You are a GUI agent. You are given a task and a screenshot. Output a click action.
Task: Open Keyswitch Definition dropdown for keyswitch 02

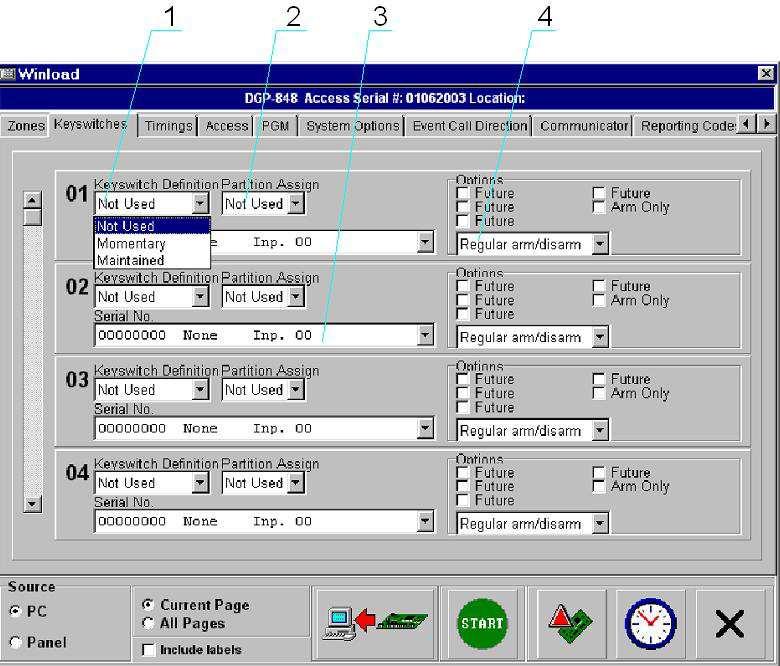[200, 296]
